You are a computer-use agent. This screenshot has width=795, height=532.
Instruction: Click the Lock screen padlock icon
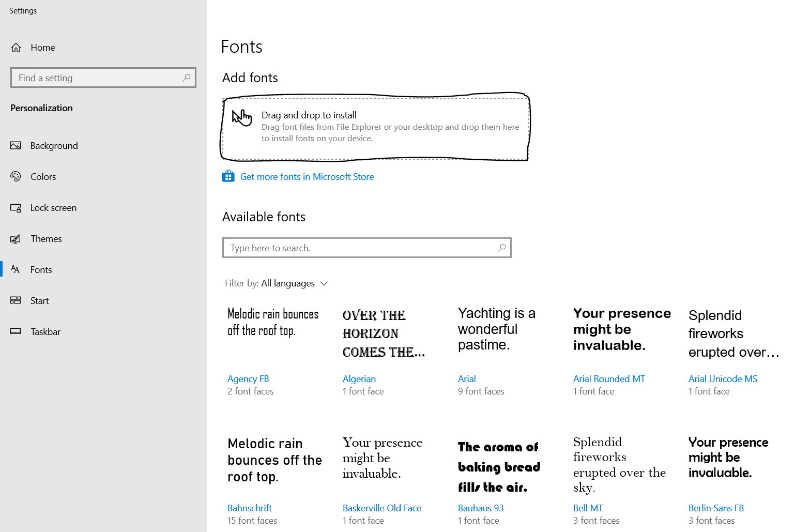click(x=16, y=207)
